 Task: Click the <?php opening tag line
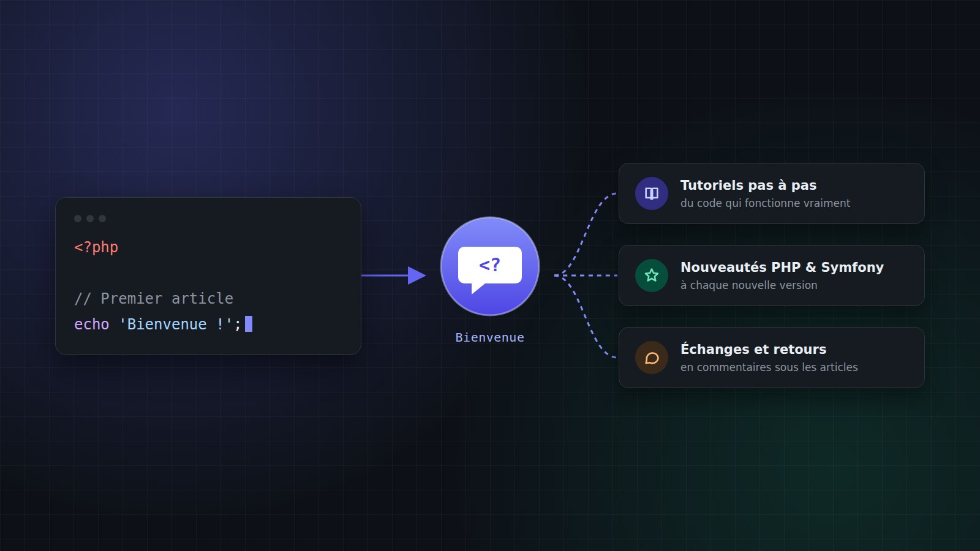pos(96,247)
